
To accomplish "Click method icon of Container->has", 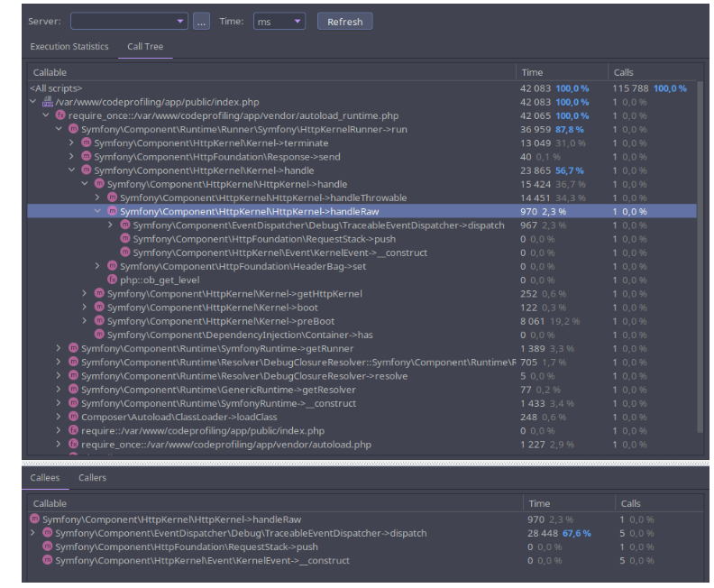I will pyautogui.click(x=99, y=335).
